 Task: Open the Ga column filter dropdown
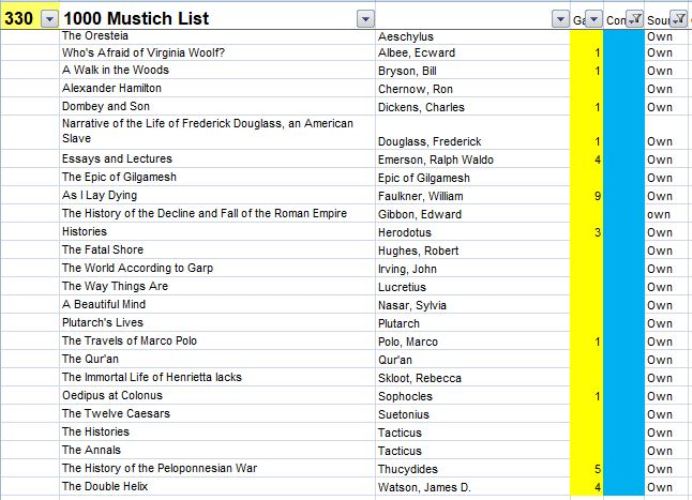click(594, 19)
